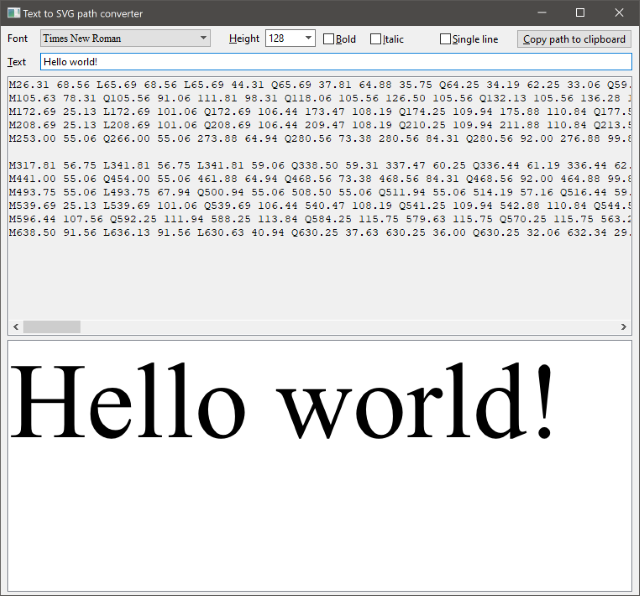This screenshot has height=596, width=640.
Task: Minimize the Text to SVG path converter window
Action: pos(542,13)
